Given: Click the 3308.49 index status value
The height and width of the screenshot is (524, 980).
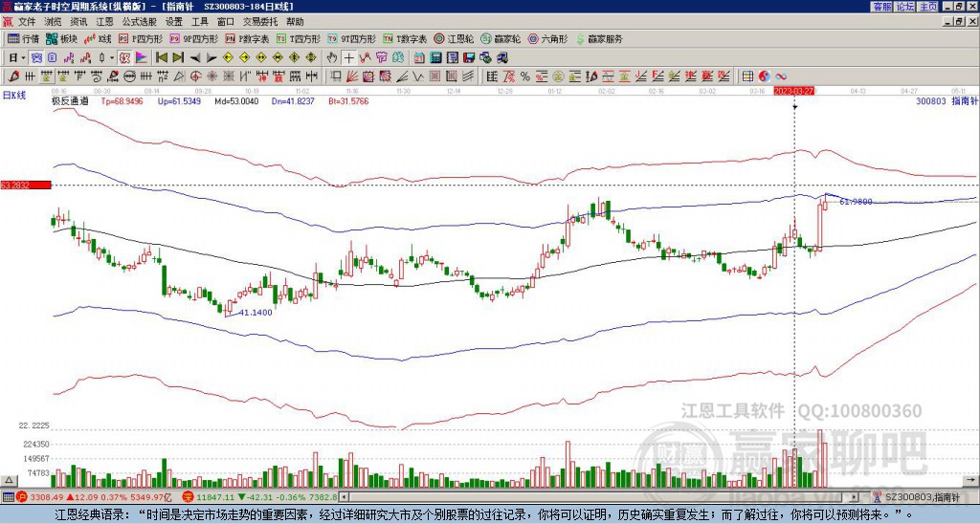Looking at the screenshot, I should (46, 497).
